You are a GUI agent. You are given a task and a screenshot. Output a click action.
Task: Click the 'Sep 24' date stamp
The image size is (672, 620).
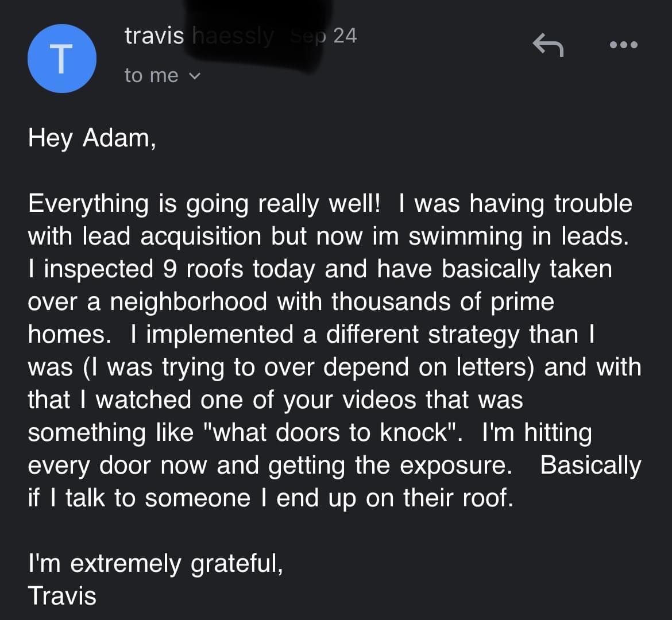323,36
